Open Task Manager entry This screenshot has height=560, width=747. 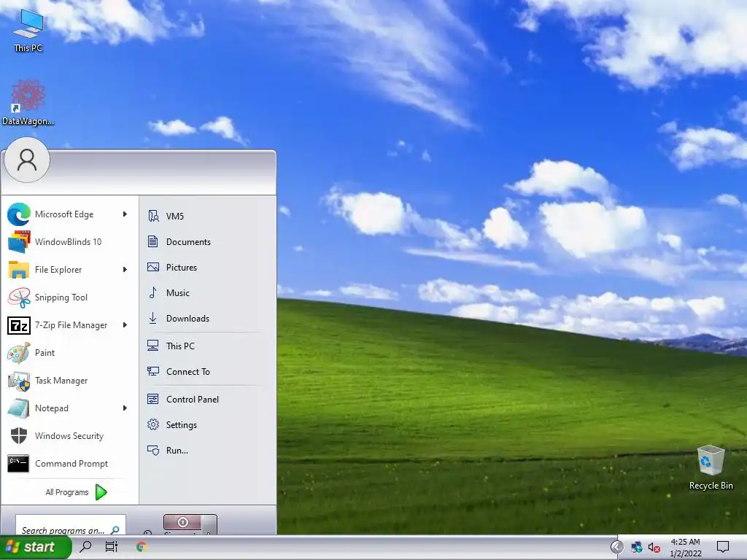pyautogui.click(x=68, y=381)
